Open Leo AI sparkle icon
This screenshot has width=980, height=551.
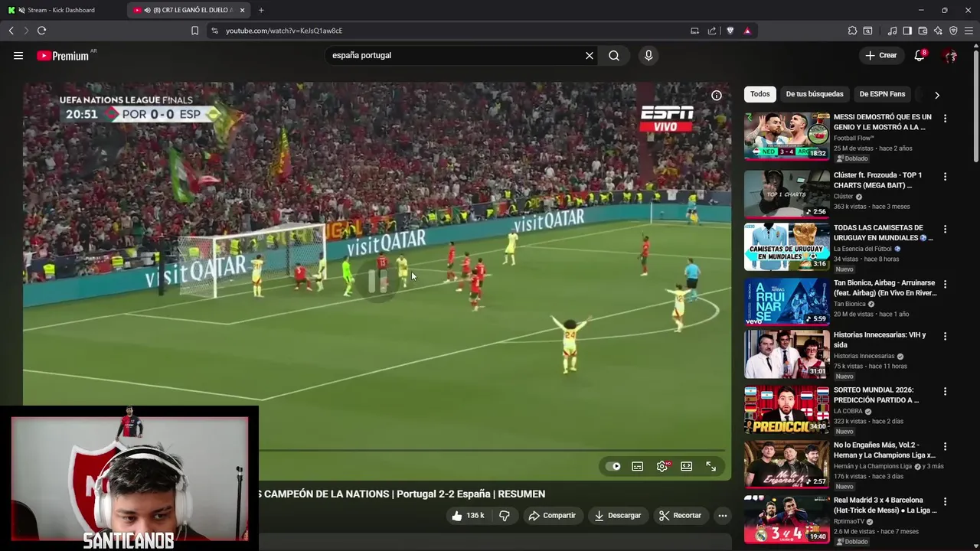click(938, 31)
